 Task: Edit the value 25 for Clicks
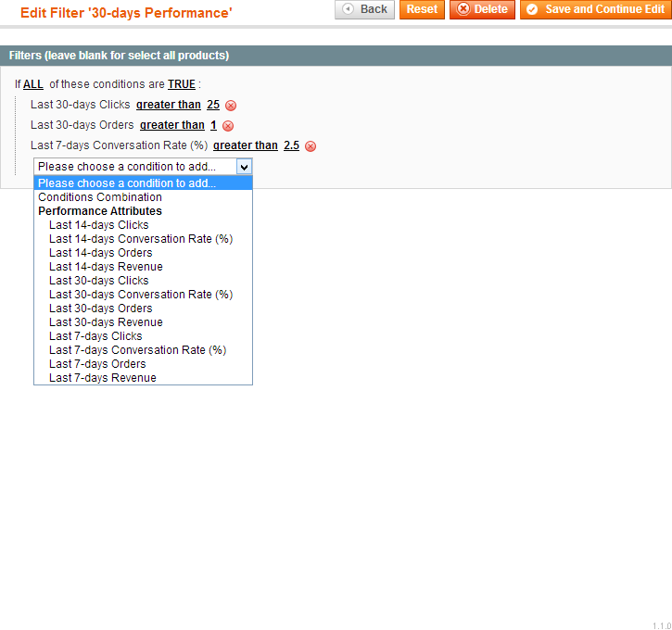213,105
